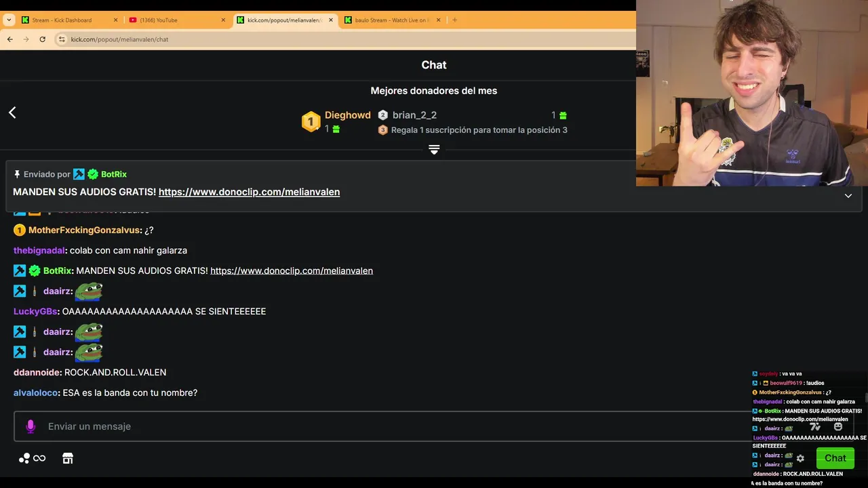Click LuckyGBs username in chat
The width and height of the screenshot is (868, 488).
click(x=35, y=311)
